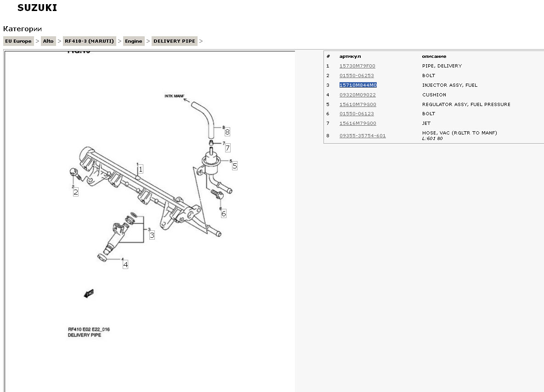Viewport: 544px width, 392px height.
Task: Go to the Alto breadcrumb
Action: [x=48, y=41]
